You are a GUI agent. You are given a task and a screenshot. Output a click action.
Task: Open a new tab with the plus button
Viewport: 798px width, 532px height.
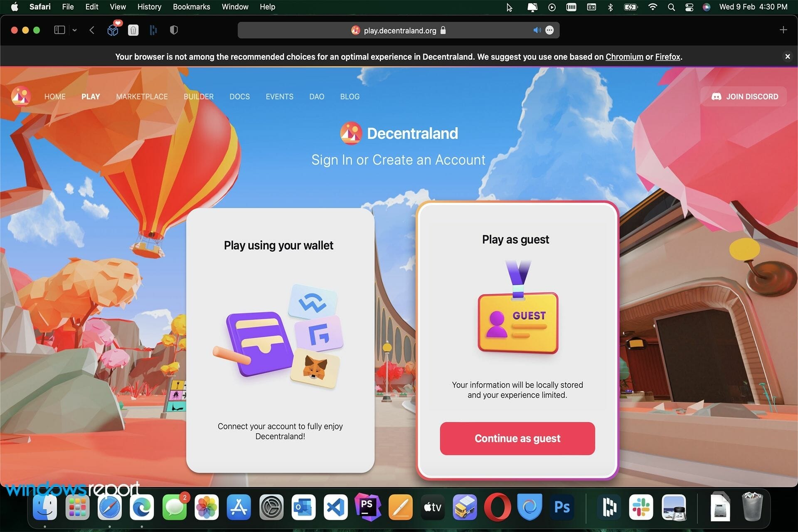pos(783,30)
